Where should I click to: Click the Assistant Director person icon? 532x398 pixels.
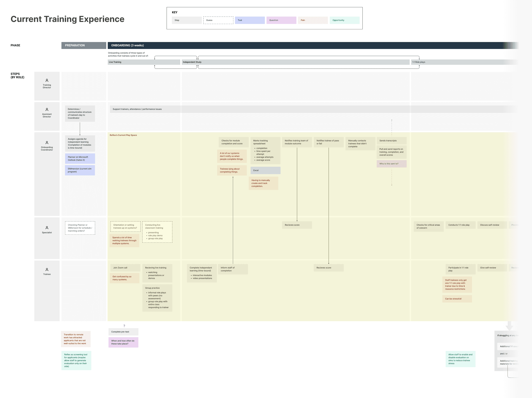(x=47, y=110)
